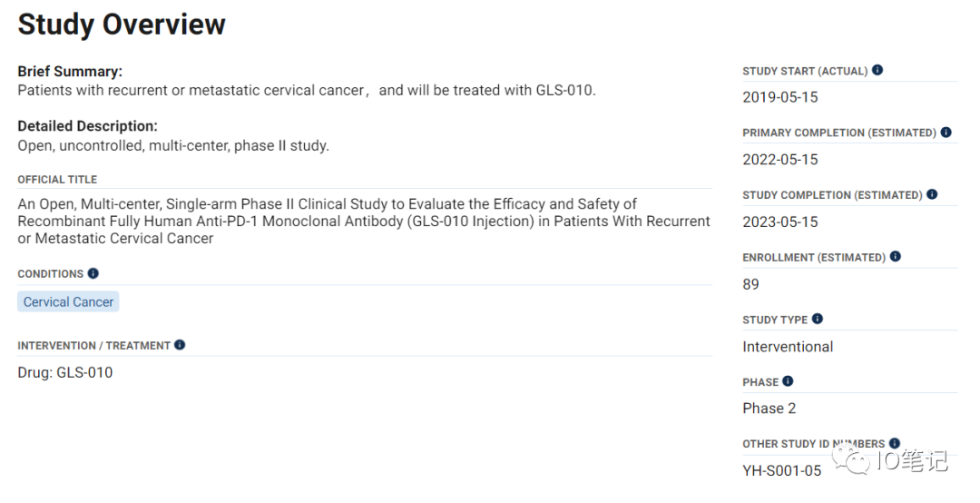The image size is (980, 503).
Task: Click the Detailed Description label
Action: click(x=87, y=126)
